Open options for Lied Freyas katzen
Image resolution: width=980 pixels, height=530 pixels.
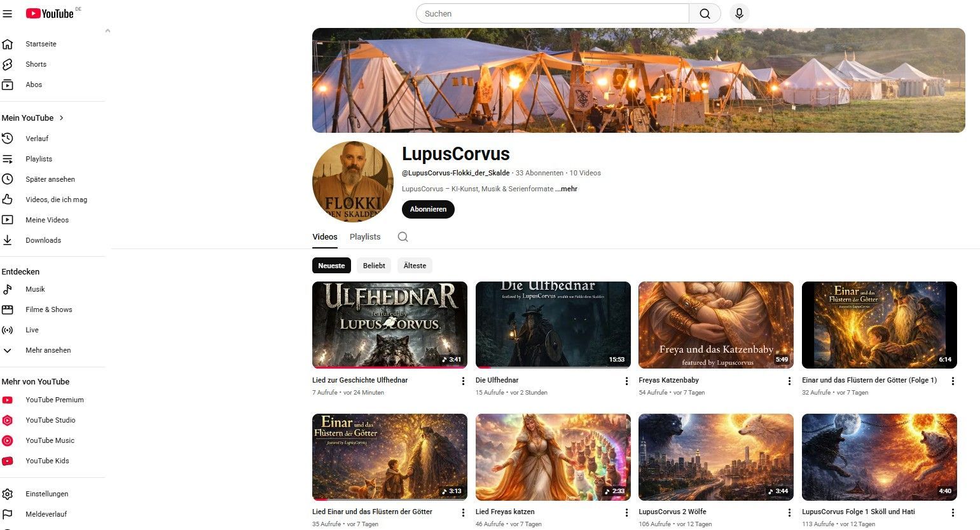pyautogui.click(x=626, y=513)
